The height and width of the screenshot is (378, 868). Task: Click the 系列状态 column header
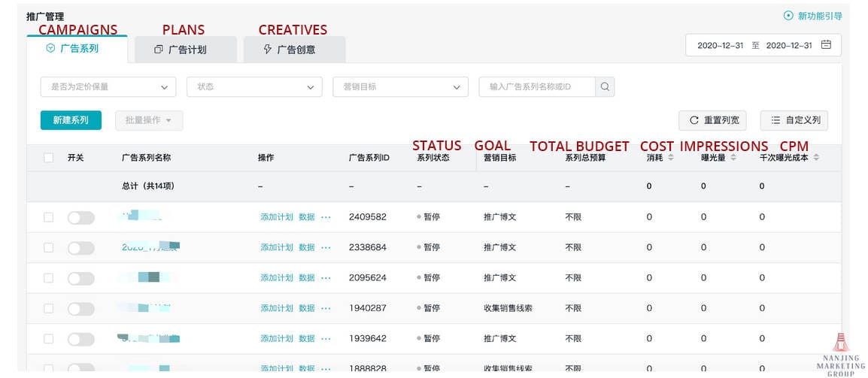click(433, 158)
